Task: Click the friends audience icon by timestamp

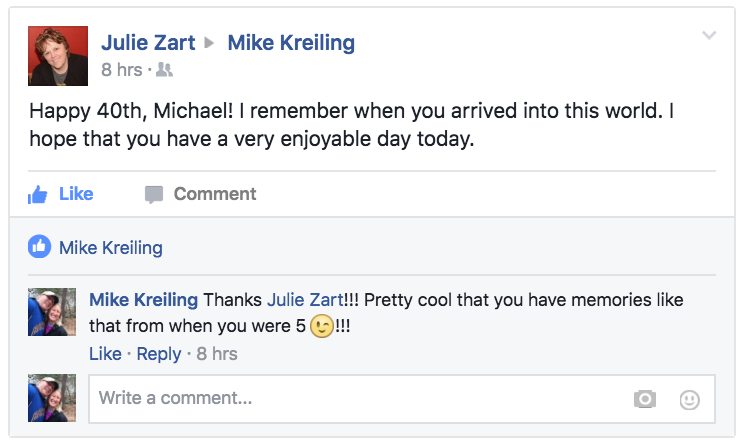Action: 166,70
